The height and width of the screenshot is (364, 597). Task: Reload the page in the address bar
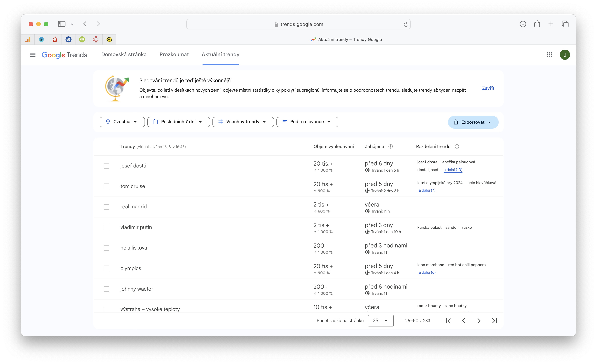tap(406, 24)
